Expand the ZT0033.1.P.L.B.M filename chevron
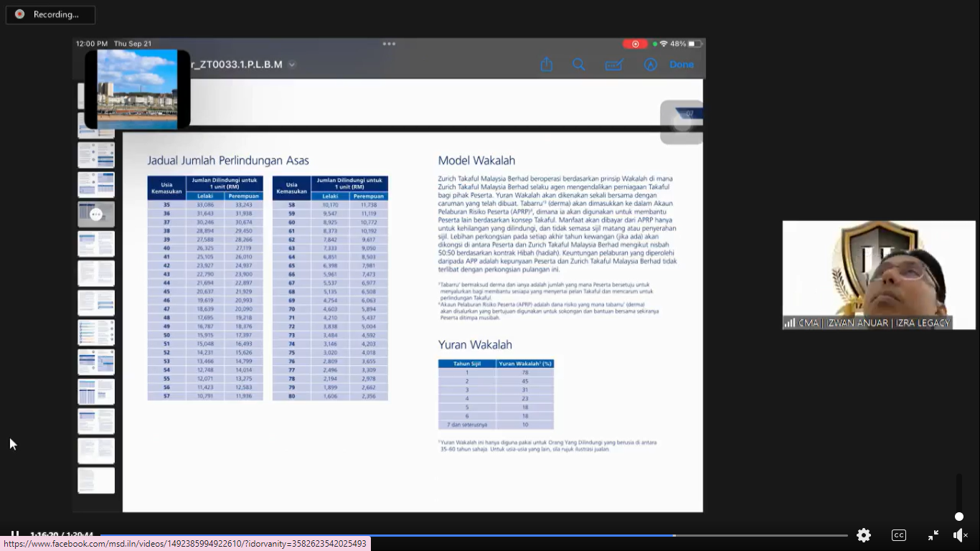 click(x=292, y=65)
